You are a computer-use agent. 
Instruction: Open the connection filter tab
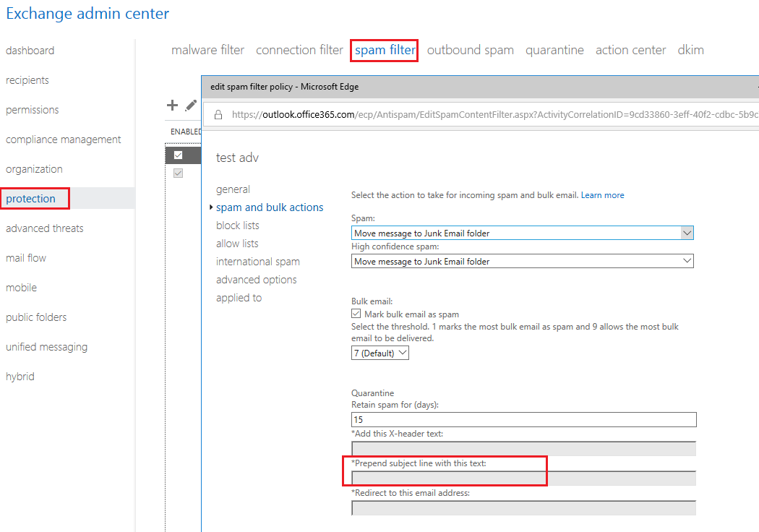coord(299,50)
